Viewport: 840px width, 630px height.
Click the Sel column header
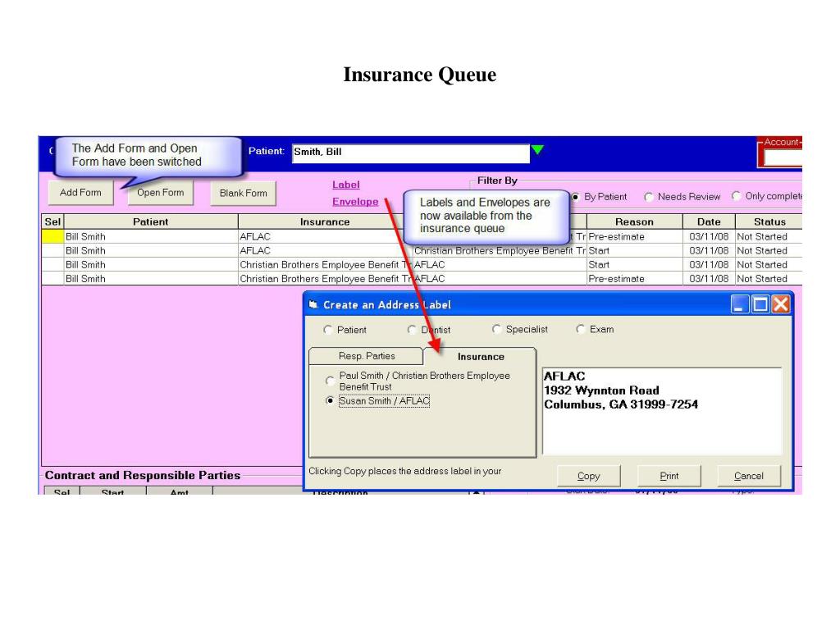[x=52, y=221]
